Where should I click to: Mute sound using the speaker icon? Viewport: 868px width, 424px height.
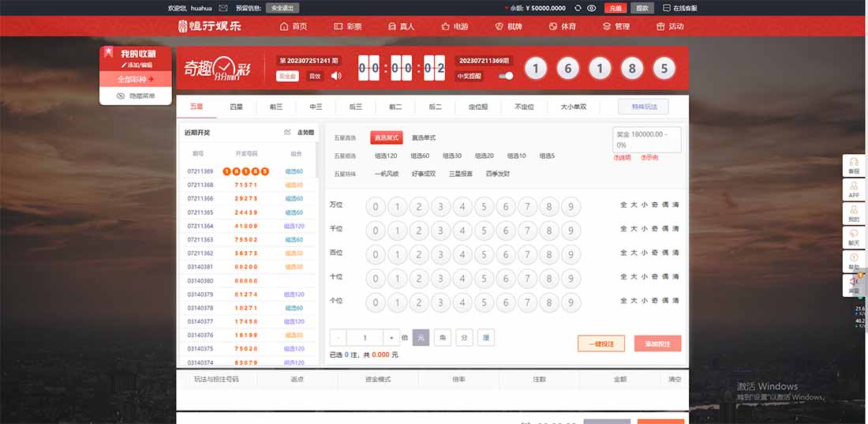(336, 76)
